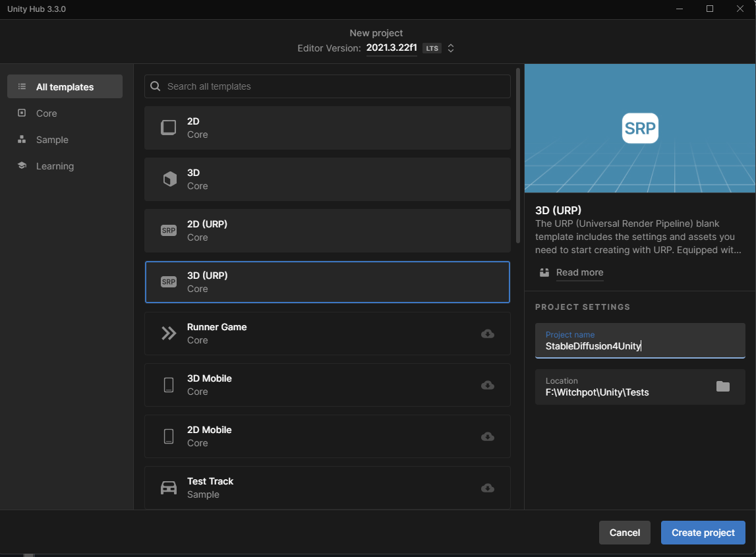Click the Runner Game chevrons icon
The height and width of the screenshot is (557, 756).
click(x=168, y=334)
